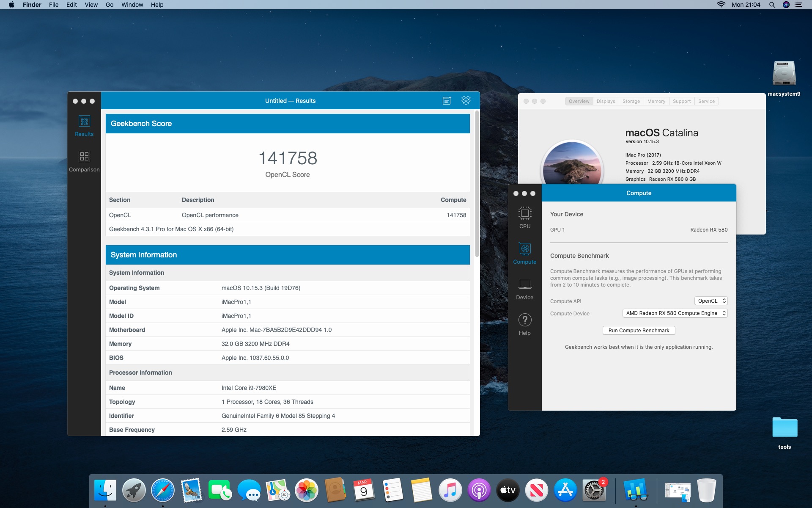Switch to the Storage tab in About This Mac
The width and height of the screenshot is (812, 508).
(x=631, y=102)
